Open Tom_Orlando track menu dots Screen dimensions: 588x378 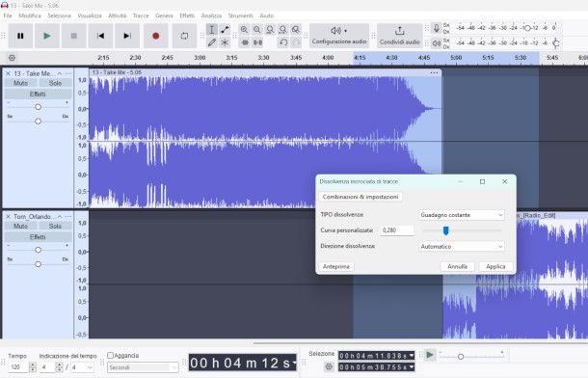pos(67,216)
